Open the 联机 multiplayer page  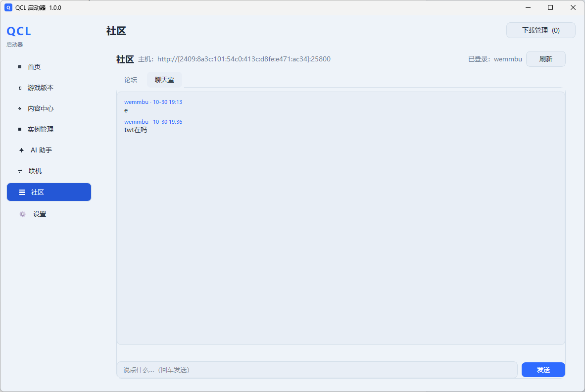click(x=49, y=171)
